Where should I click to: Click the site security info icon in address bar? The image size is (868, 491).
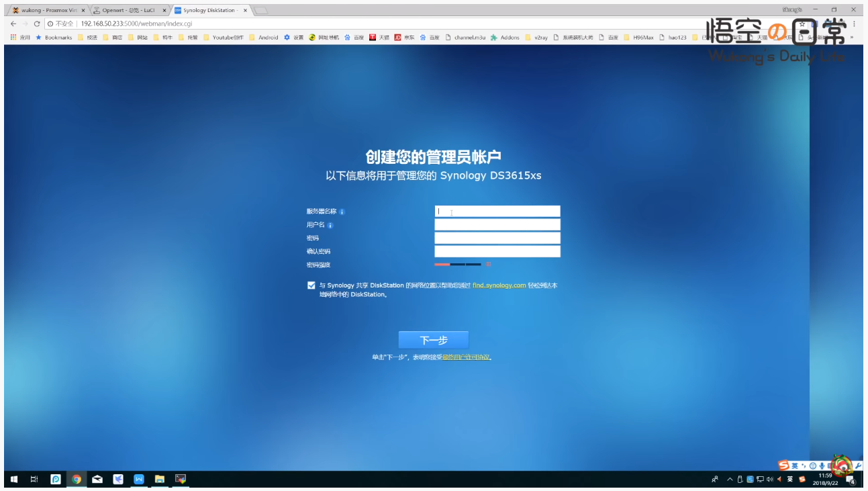pos(50,24)
